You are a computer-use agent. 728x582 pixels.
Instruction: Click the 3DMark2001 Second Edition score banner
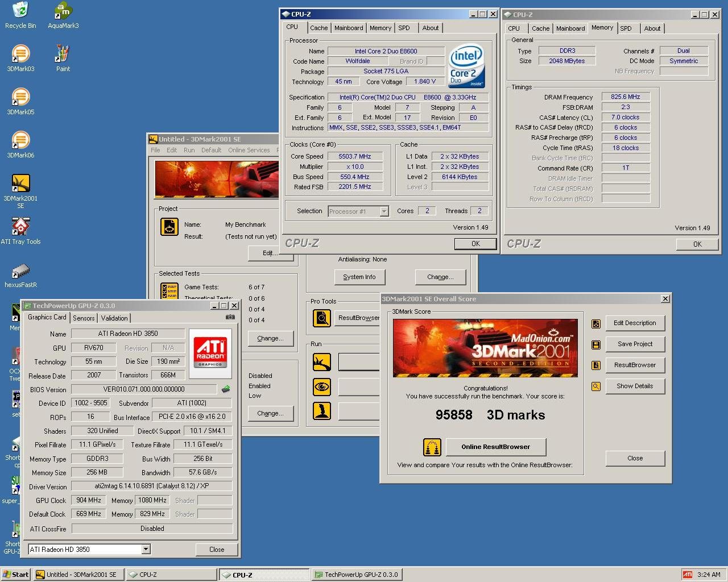(x=485, y=348)
